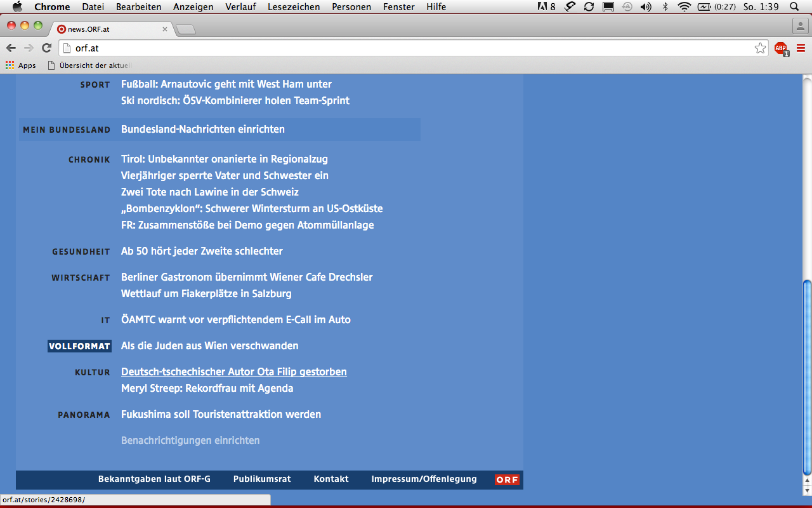The image size is (812, 508).
Task: Open the Hilfe menu
Action: click(x=436, y=7)
